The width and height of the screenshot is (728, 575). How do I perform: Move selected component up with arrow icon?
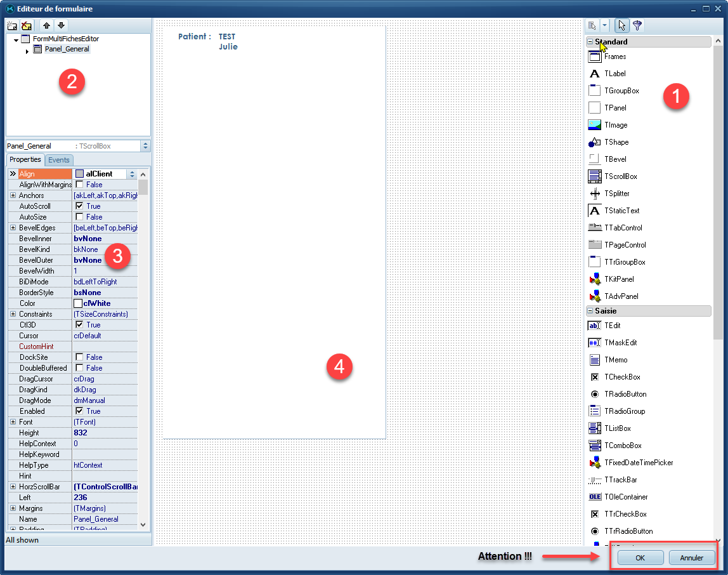pos(47,25)
